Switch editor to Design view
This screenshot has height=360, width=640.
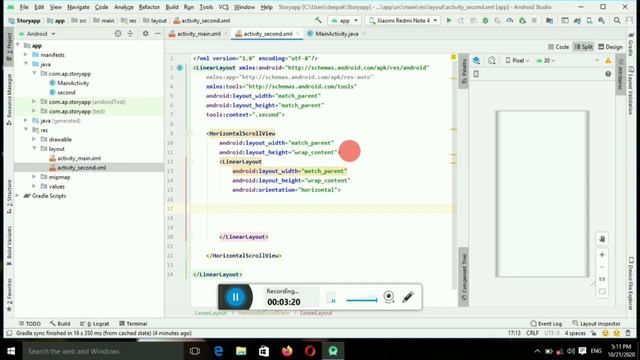point(611,47)
